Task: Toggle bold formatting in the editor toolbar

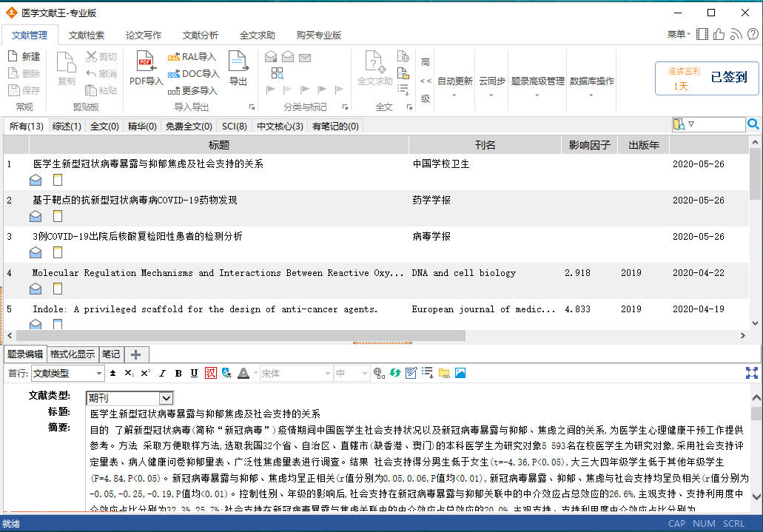Action: 178,374
